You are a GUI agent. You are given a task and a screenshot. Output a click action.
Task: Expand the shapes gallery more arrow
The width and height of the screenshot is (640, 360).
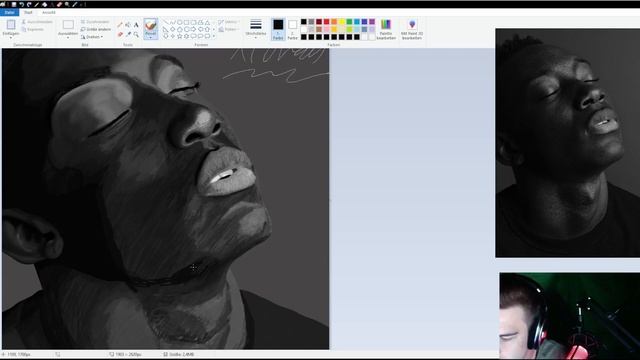(x=214, y=36)
